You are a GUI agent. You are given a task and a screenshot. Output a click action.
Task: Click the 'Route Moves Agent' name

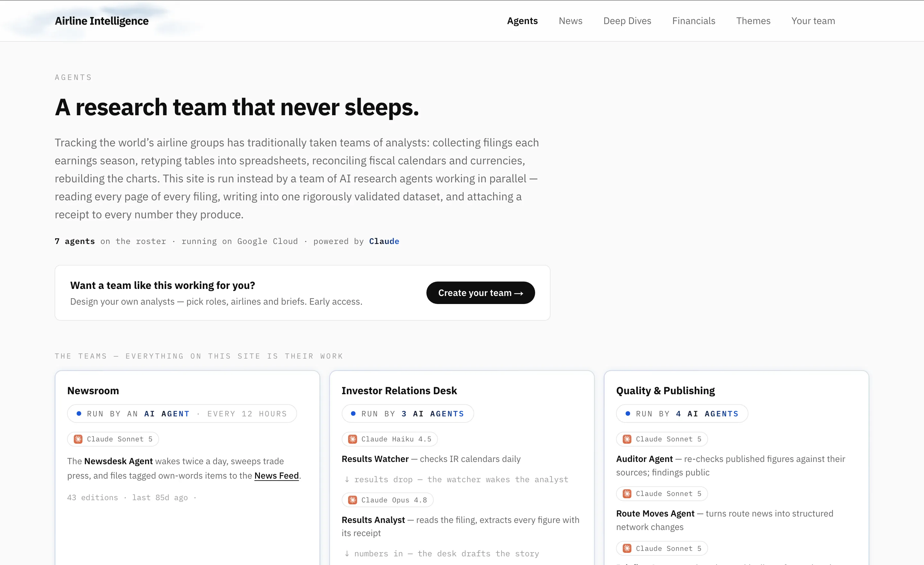point(655,513)
